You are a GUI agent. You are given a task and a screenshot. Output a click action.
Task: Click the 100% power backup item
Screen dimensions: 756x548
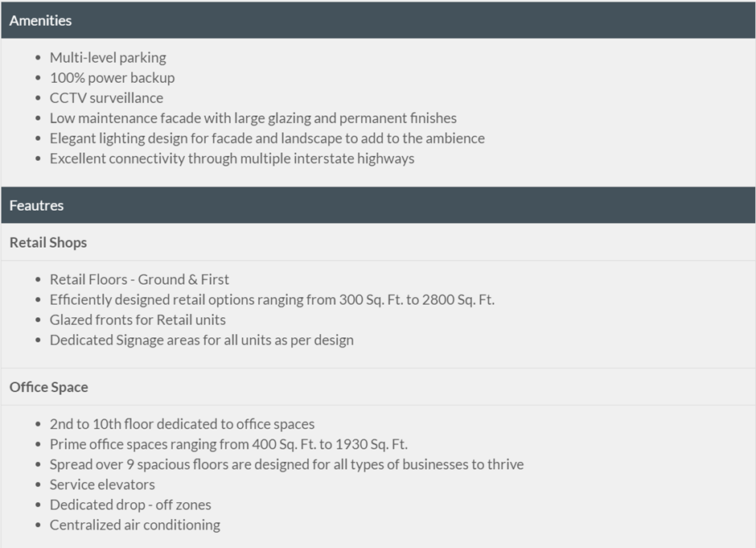[113, 78]
